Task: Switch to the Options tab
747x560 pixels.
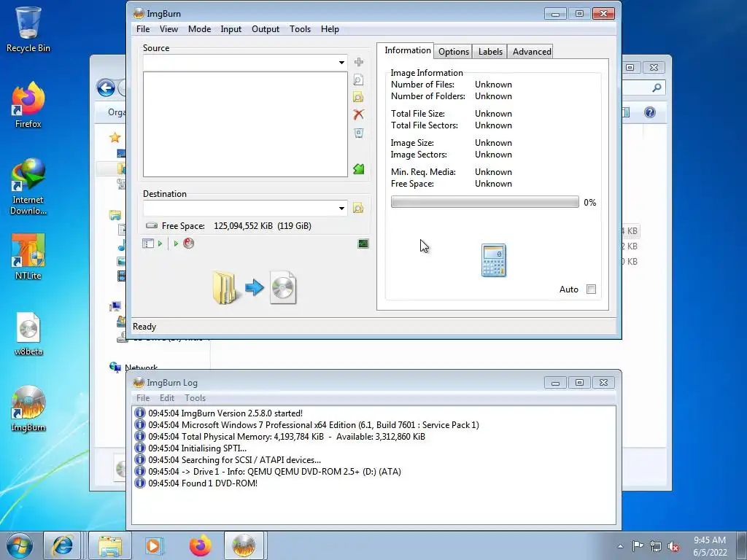Action: (454, 52)
